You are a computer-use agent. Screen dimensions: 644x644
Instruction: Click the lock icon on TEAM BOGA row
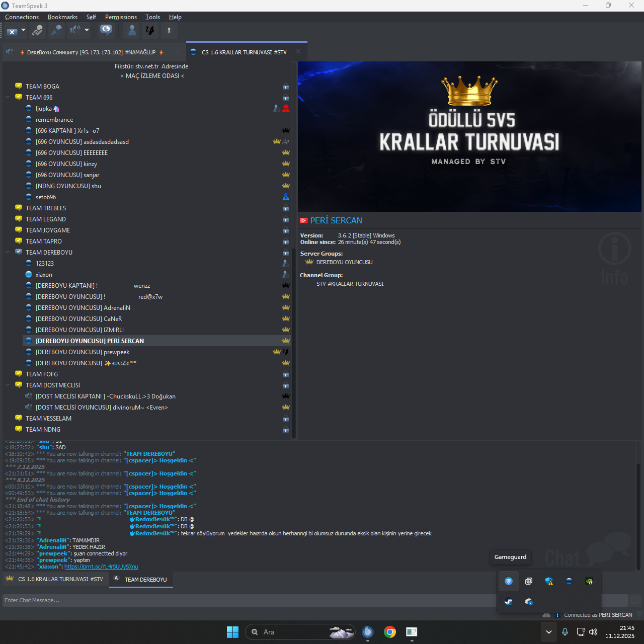tap(286, 87)
